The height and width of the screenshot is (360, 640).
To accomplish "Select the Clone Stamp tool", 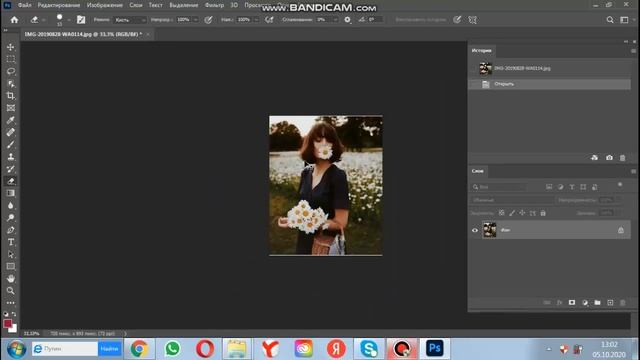I will tap(11, 157).
